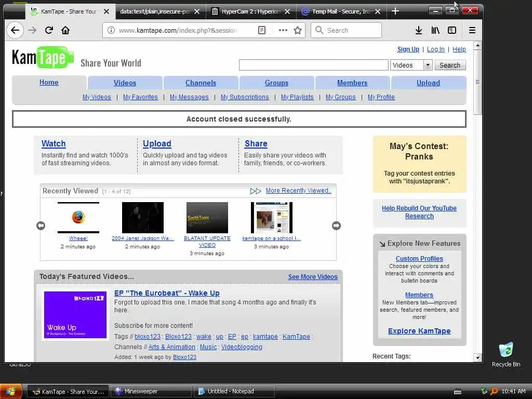Viewport: 532px width, 399px height.
Task: Click the orange search tray icon
Action: click(x=494, y=391)
